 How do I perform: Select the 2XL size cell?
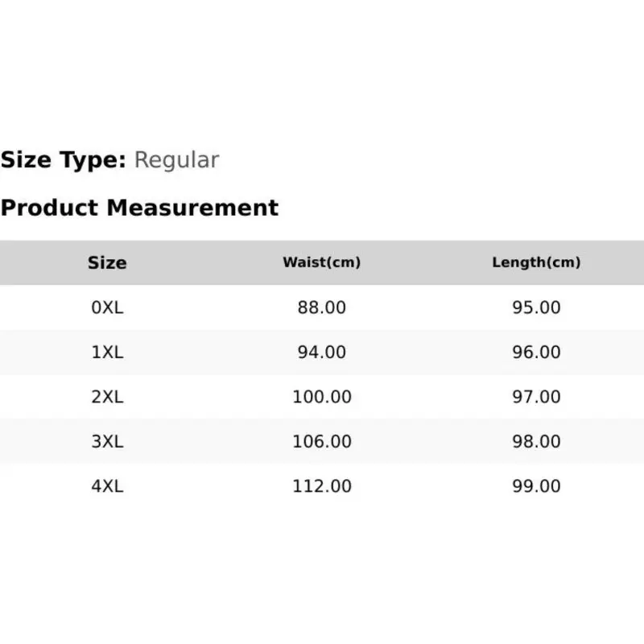(107, 397)
